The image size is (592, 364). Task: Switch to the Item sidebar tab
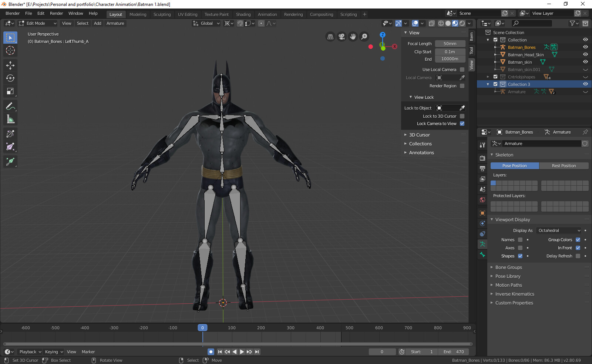coord(471,37)
